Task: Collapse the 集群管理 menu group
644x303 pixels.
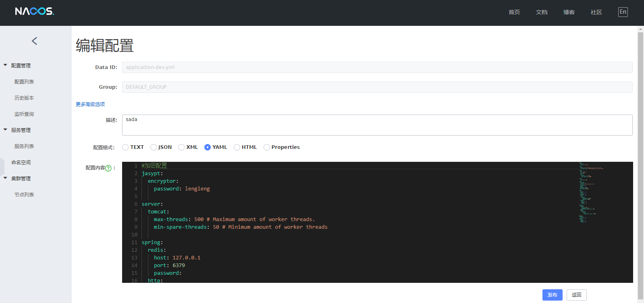Action: coord(5,178)
